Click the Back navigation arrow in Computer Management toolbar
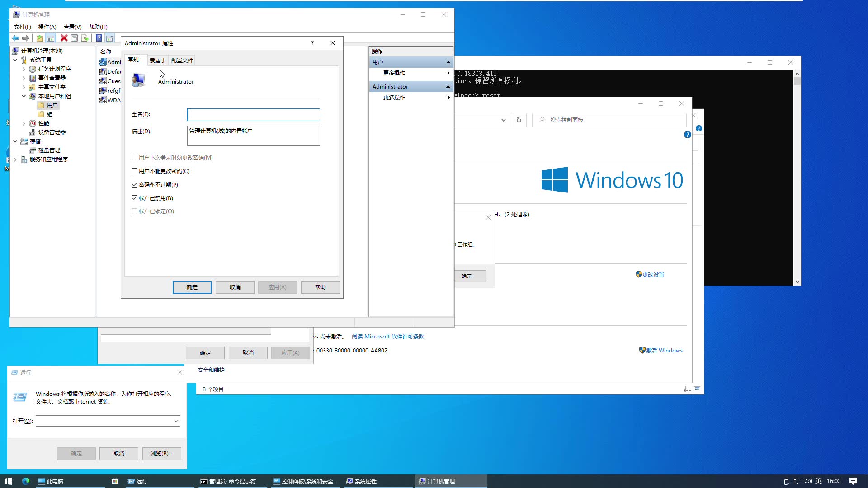Screen dimensions: 868x488 tap(15, 38)
